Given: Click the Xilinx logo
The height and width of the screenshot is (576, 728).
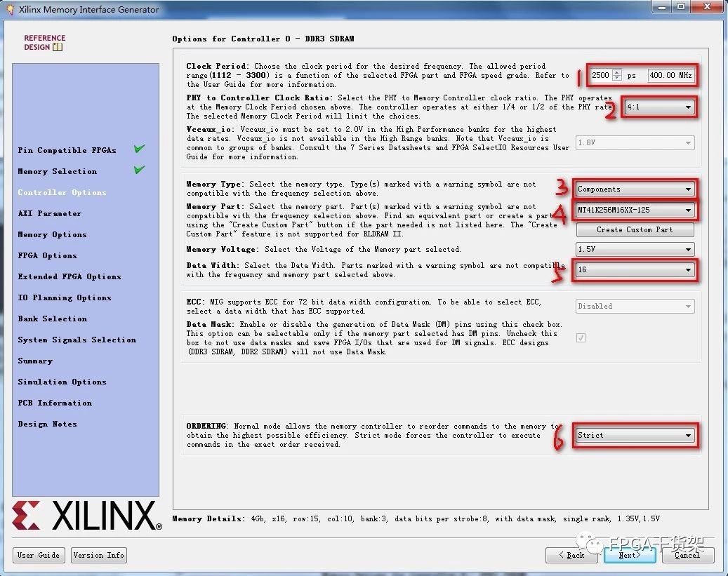Looking at the screenshot, I should (87, 515).
